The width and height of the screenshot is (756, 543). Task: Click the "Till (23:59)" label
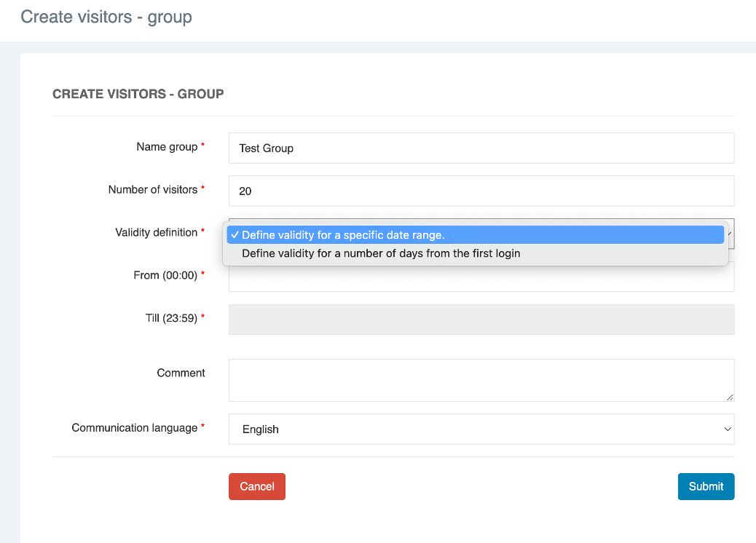click(x=171, y=318)
